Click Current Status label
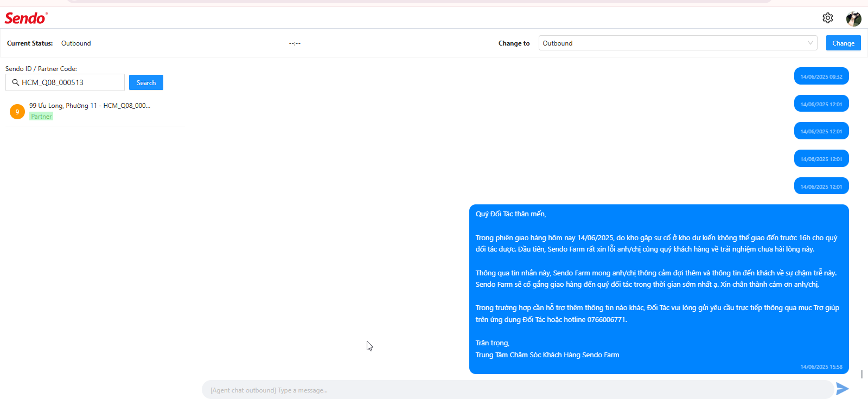Viewport: 868px width, 399px height. (x=30, y=43)
